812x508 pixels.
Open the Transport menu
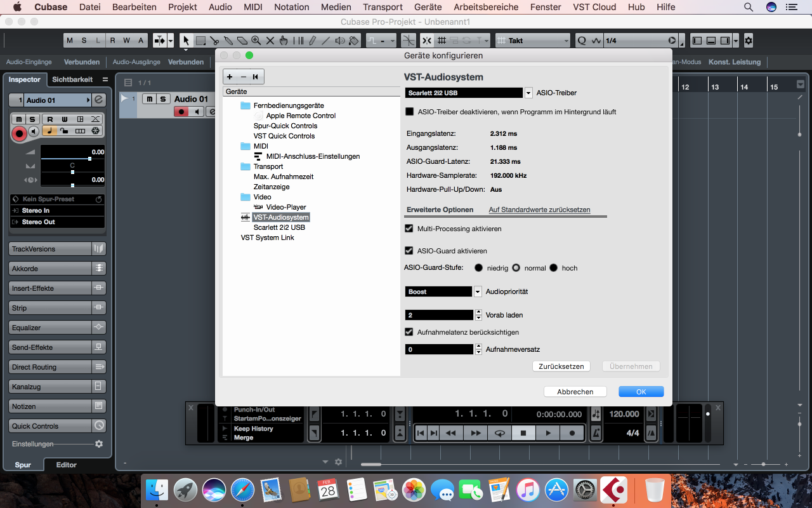click(383, 7)
